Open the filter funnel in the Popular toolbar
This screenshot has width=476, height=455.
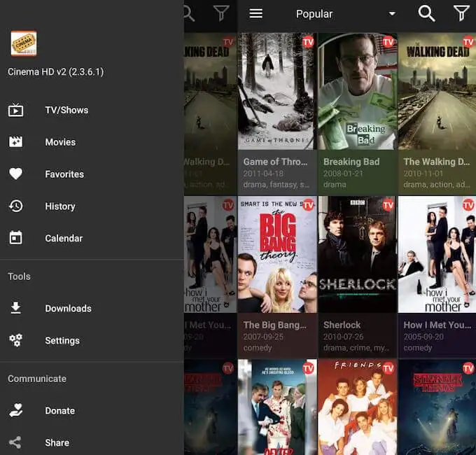(x=461, y=13)
